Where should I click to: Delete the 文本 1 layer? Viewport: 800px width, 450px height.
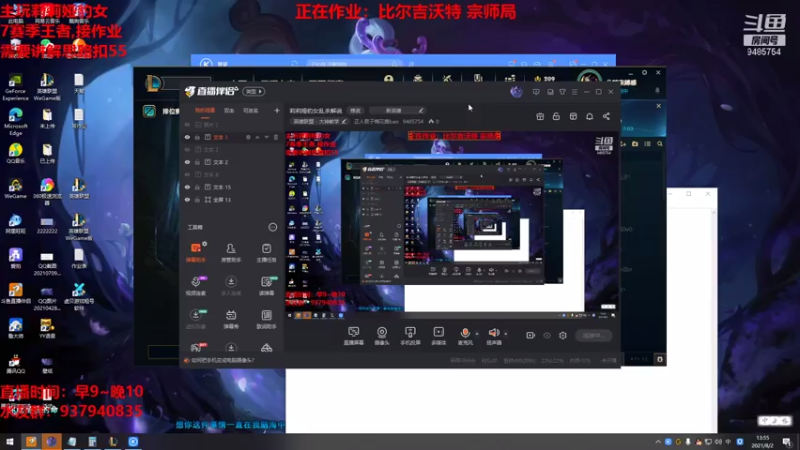[x=276, y=137]
